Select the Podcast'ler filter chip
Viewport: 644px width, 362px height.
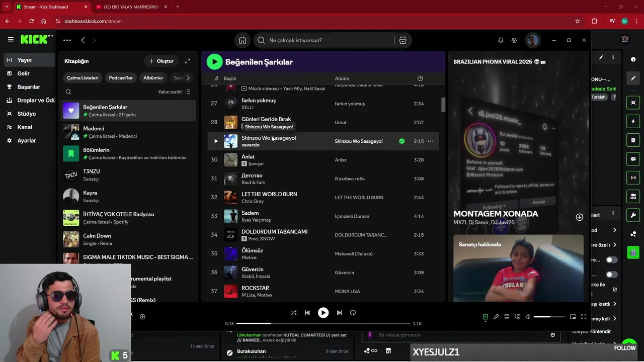click(x=121, y=78)
